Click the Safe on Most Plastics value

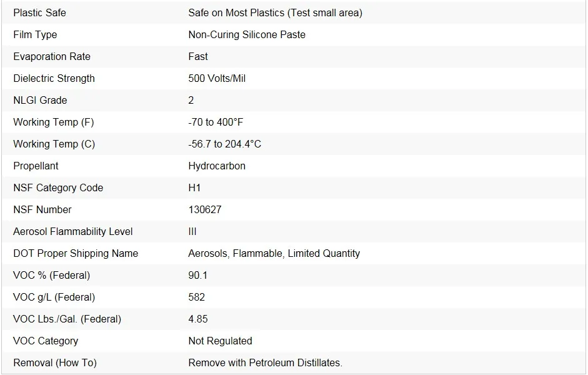tap(275, 12)
